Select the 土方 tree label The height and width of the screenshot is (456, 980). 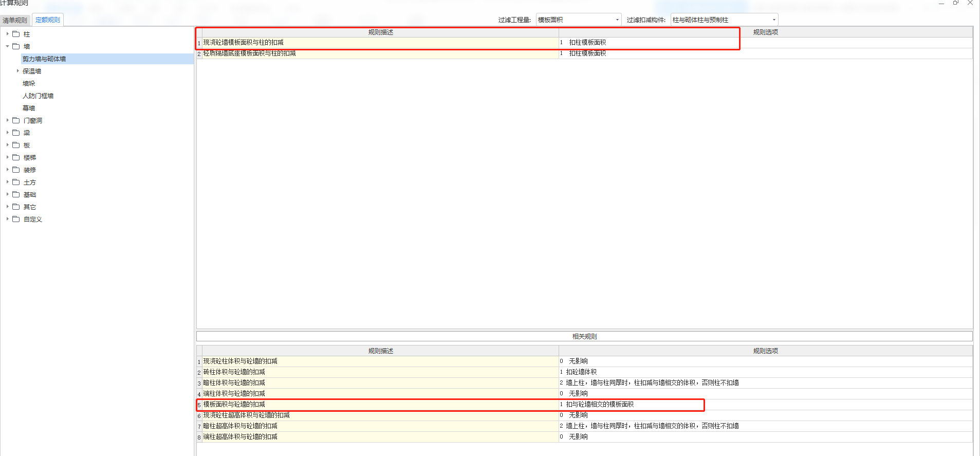[x=30, y=183]
